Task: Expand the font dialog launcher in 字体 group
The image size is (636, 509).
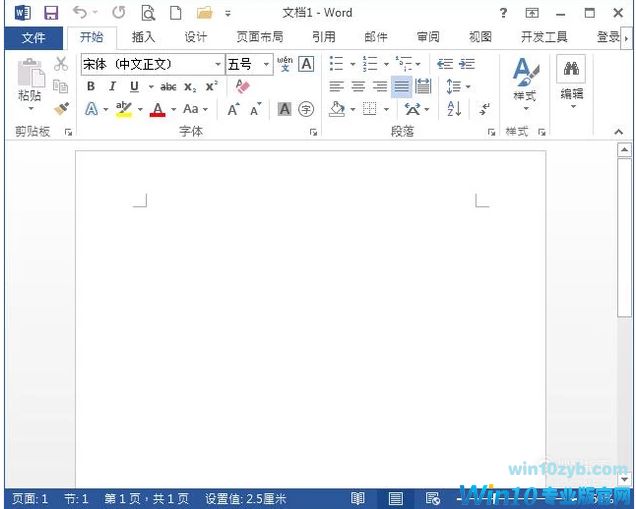Action: click(313, 132)
